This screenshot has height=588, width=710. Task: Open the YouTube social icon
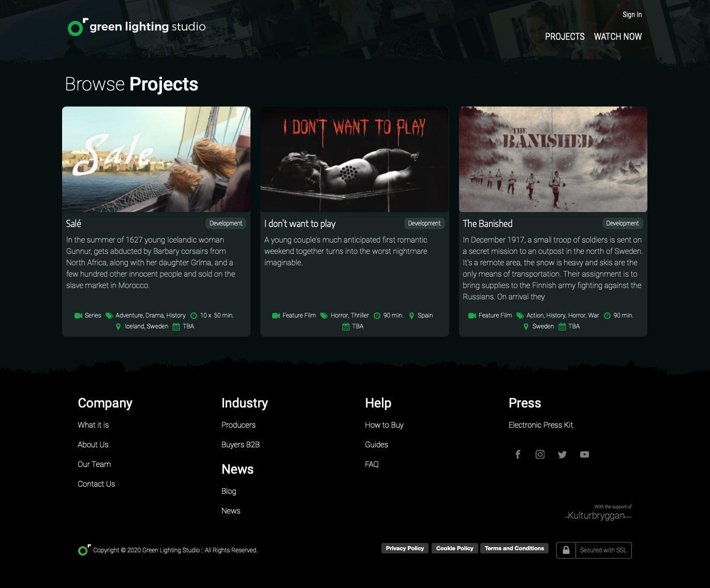tap(584, 455)
